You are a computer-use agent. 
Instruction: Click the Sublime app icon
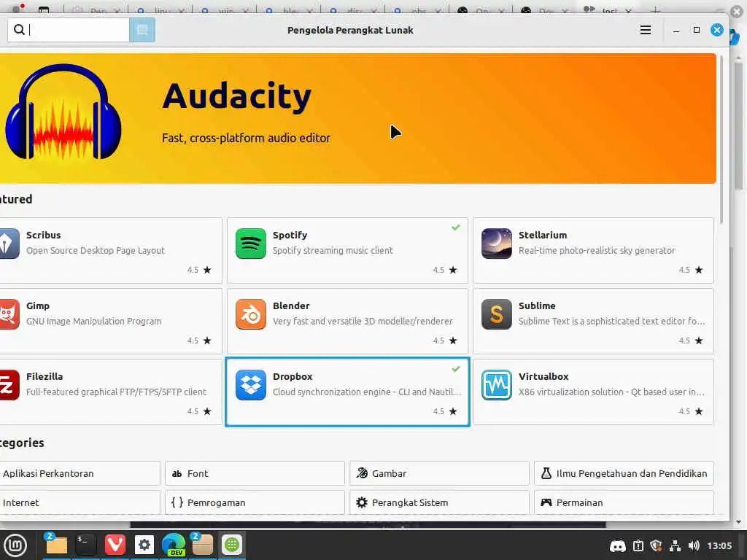point(496,314)
